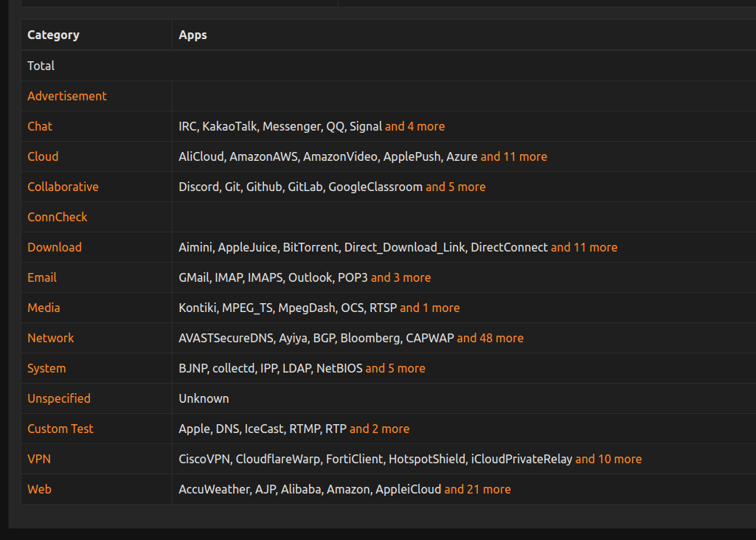Sort by the Category column header

[52, 35]
